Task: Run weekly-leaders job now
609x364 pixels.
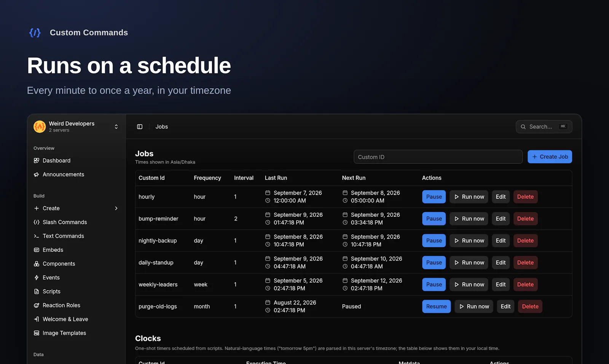Action: coord(469,285)
